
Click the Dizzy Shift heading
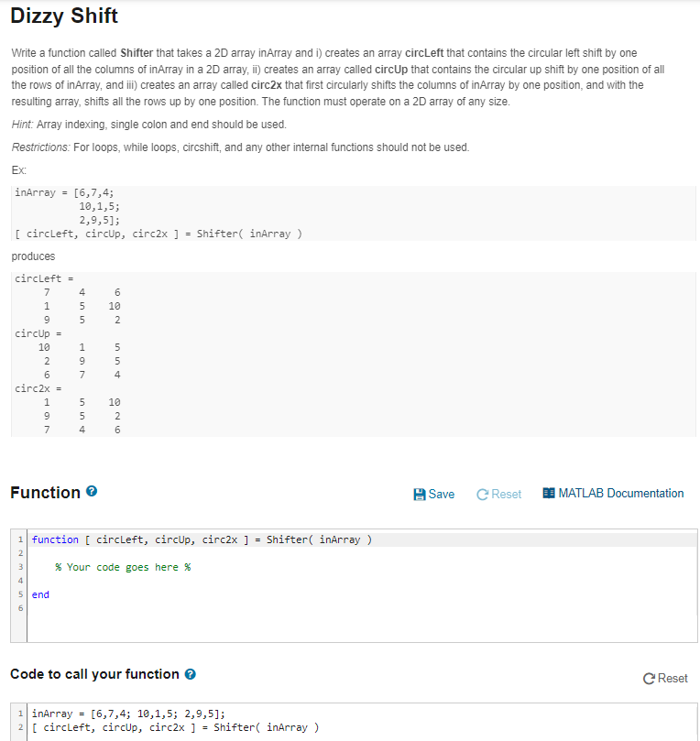[64, 16]
